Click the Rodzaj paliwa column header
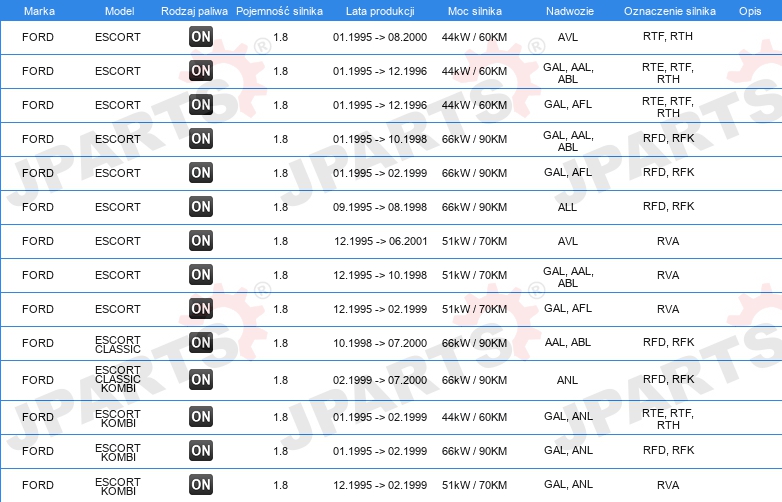 tap(194, 11)
